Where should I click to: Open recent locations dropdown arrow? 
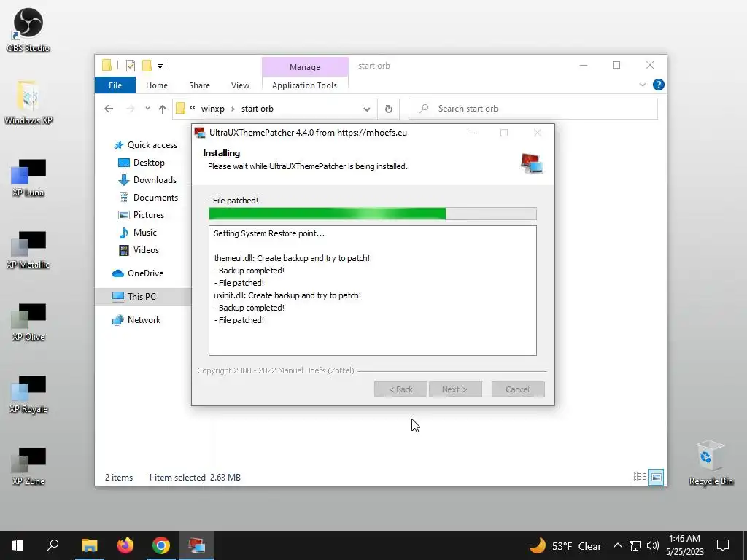click(x=147, y=109)
